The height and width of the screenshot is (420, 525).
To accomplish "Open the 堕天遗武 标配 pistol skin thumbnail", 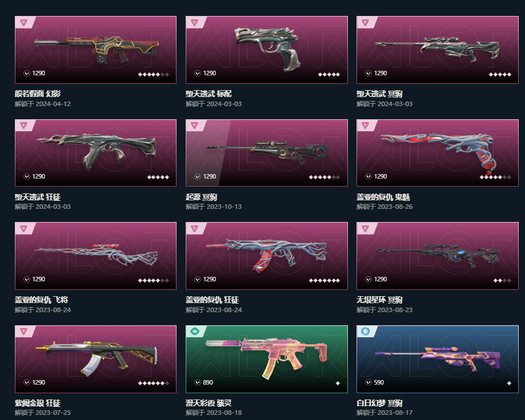I will point(267,50).
